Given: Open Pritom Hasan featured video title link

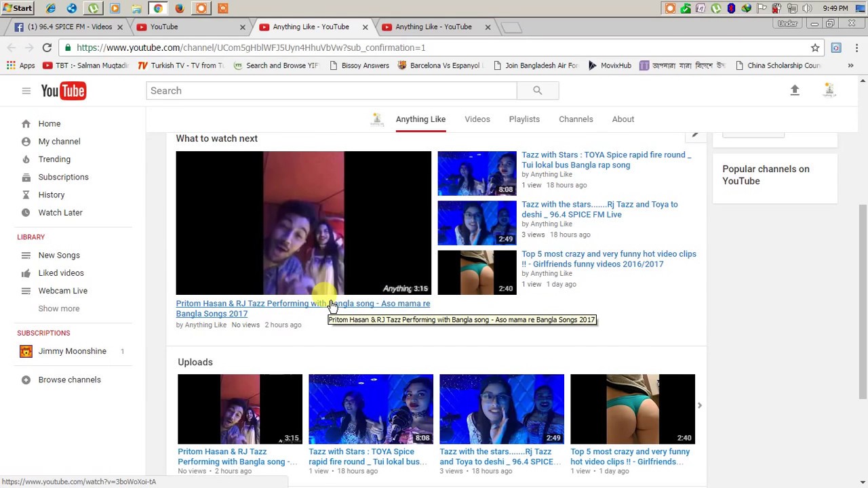Looking at the screenshot, I should (303, 308).
